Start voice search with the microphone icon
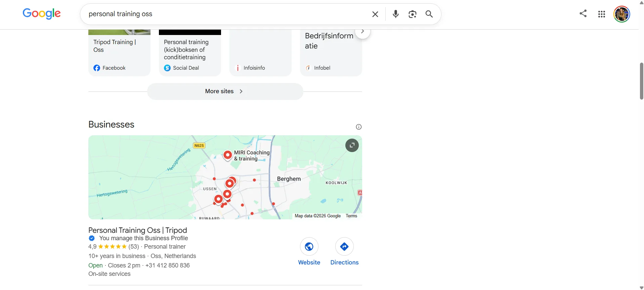The height and width of the screenshot is (290, 644). [x=396, y=14]
